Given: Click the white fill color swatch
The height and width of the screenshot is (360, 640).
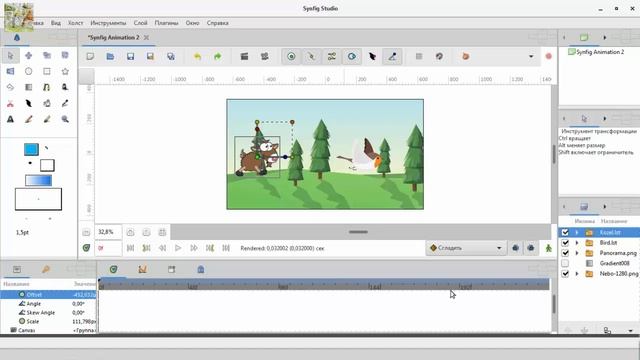Looking at the screenshot, I should [47, 165].
